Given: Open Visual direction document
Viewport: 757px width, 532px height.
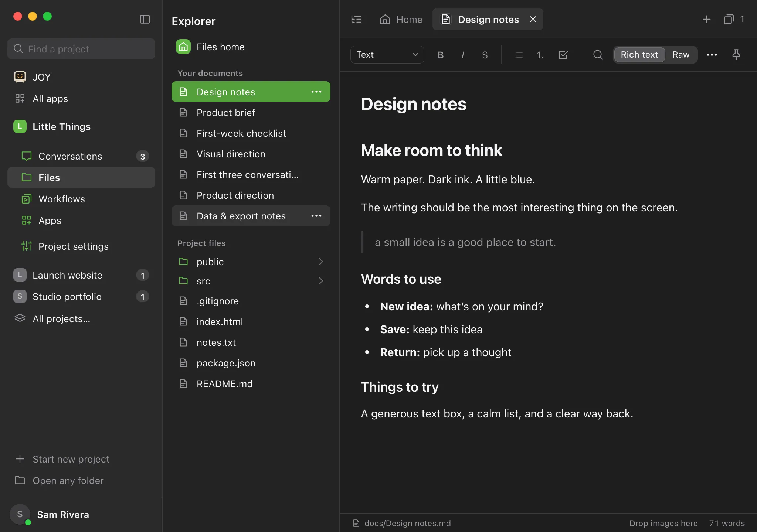Looking at the screenshot, I should point(251,154).
